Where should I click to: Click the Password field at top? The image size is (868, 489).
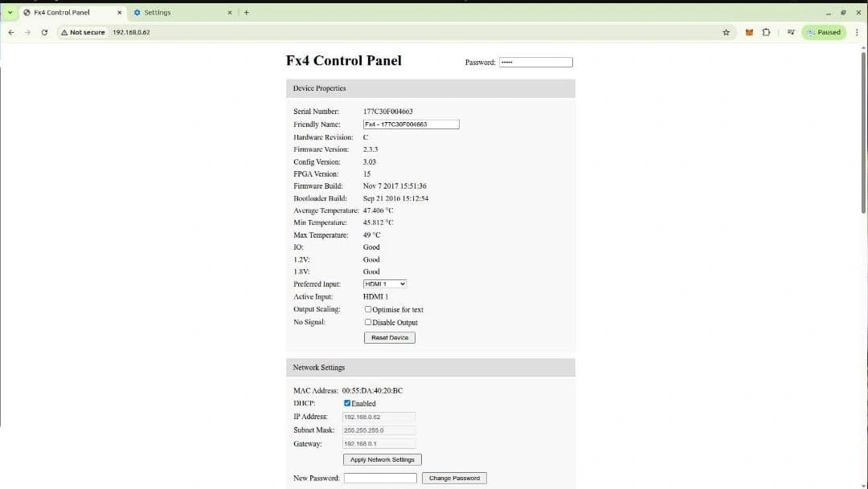pos(536,62)
